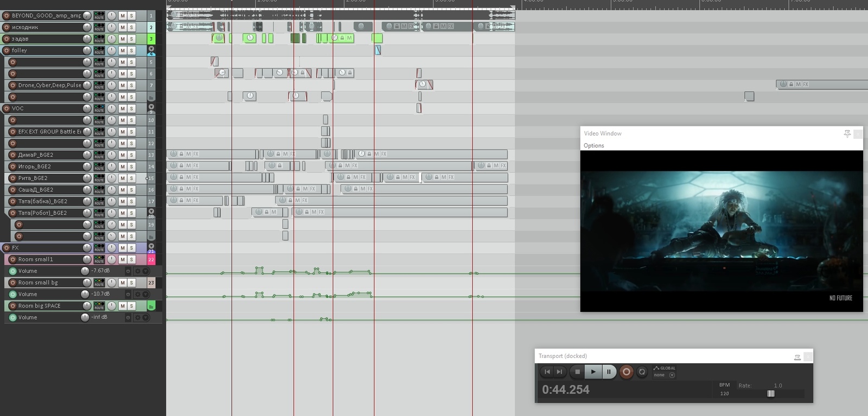Click the volume knob on задав track
This screenshot has width=868, height=416.
[x=87, y=39]
